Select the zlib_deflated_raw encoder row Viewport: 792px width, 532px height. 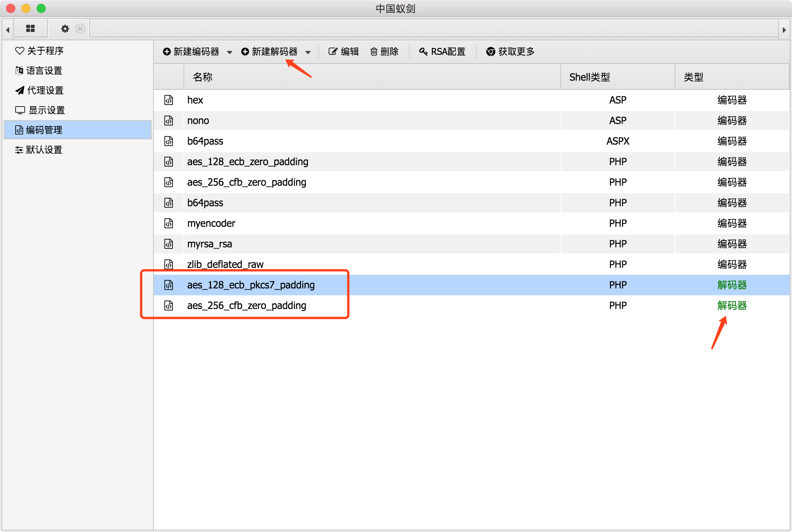[225, 264]
